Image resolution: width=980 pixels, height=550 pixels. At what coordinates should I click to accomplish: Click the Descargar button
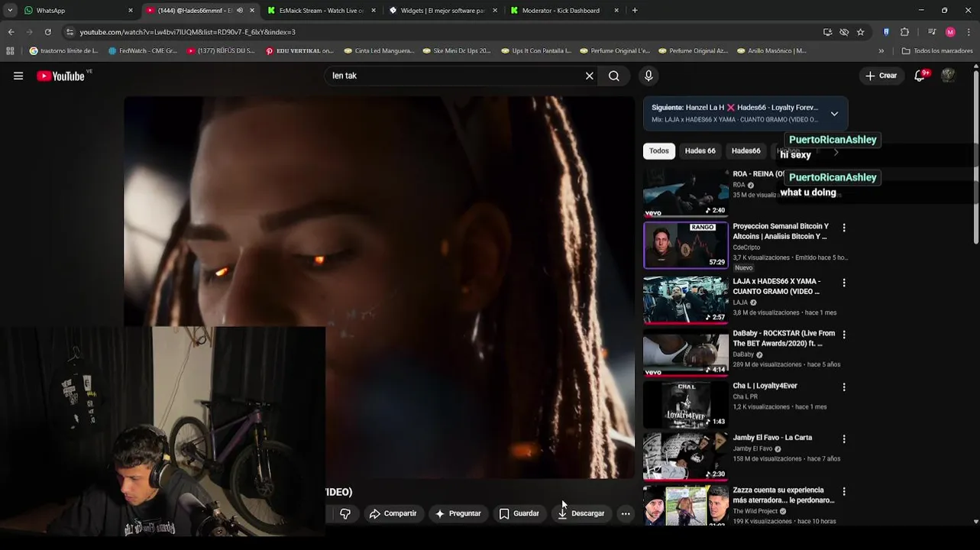click(581, 513)
